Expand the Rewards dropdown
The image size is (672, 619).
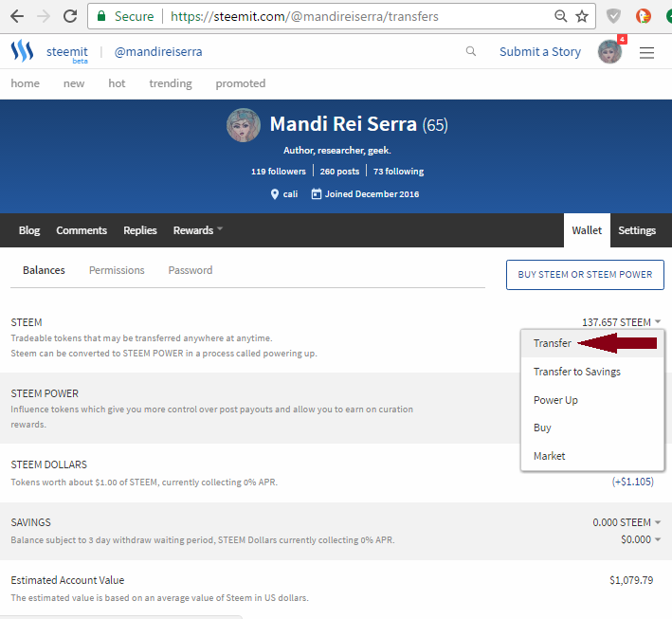(197, 230)
